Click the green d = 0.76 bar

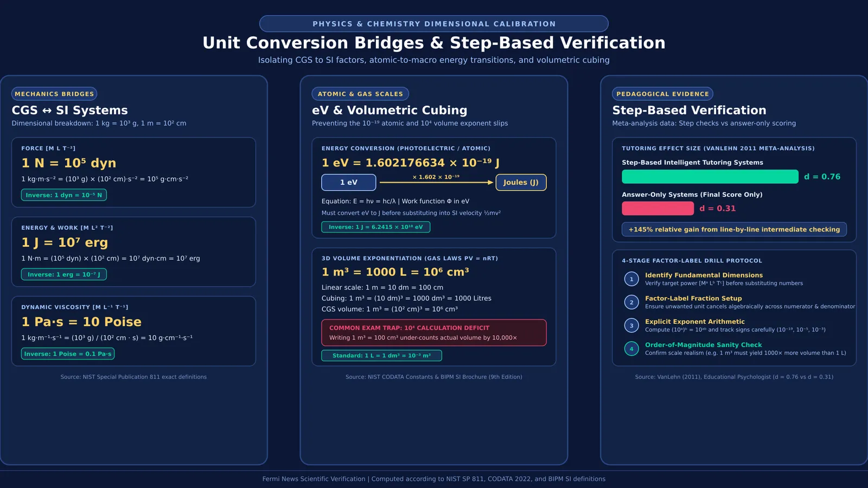(x=710, y=177)
